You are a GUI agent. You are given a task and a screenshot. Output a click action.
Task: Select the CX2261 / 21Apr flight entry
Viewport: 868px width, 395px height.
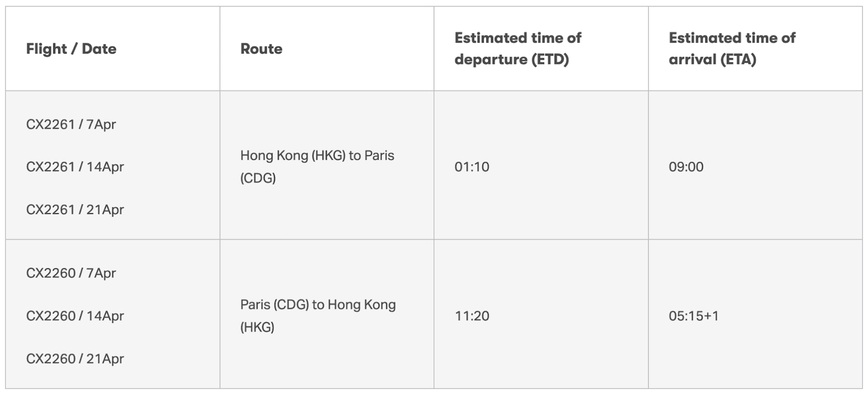tap(75, 210)
